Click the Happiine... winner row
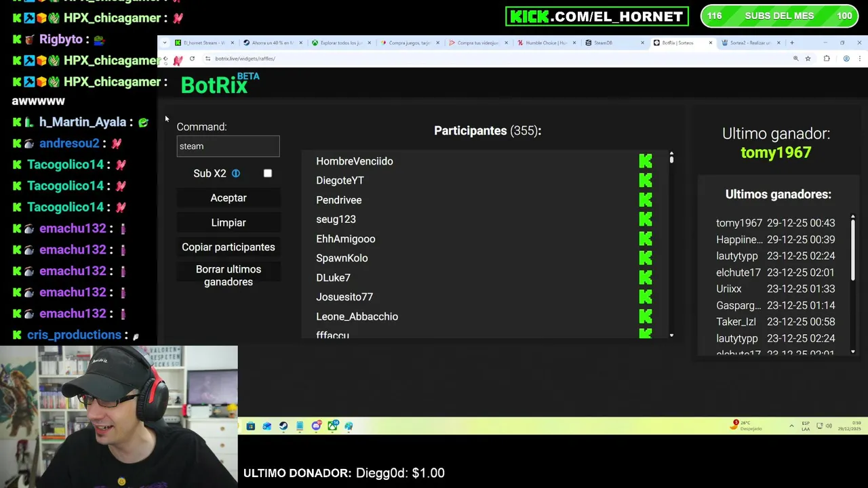The height and width of the screenshot is (488, 868). 776,239
